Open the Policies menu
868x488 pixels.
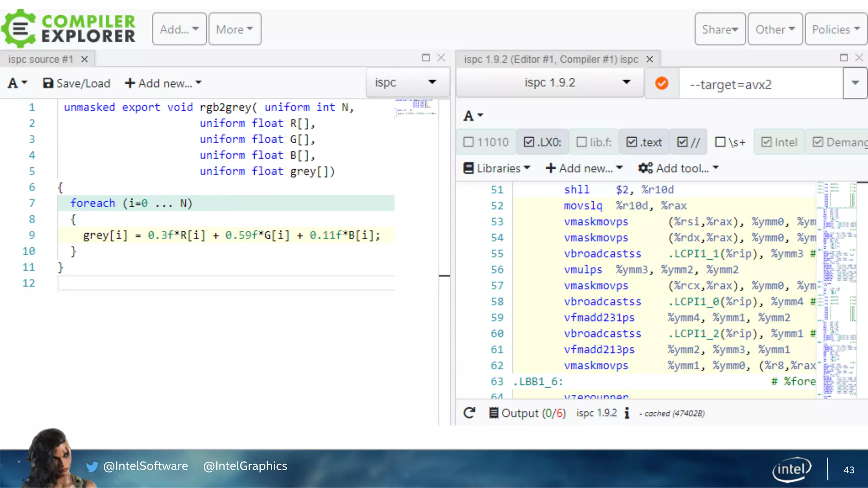coord(836,29)
